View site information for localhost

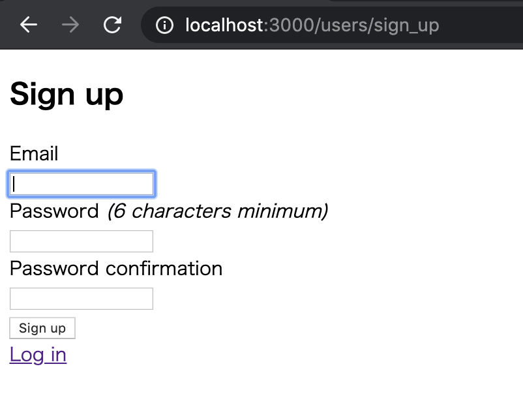[166, 25]
